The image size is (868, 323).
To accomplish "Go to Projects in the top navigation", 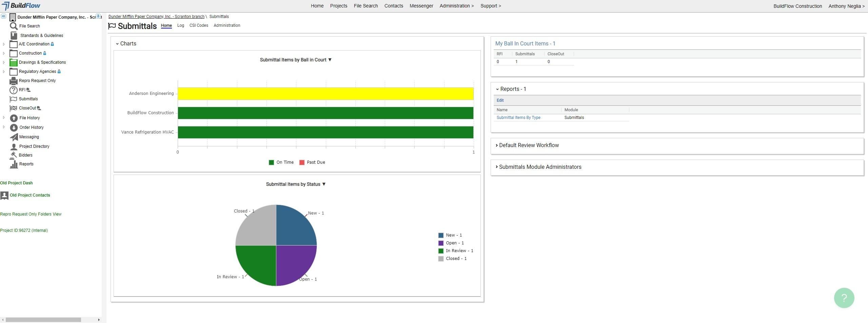I will pyautogui.click(x=338, y=6).
